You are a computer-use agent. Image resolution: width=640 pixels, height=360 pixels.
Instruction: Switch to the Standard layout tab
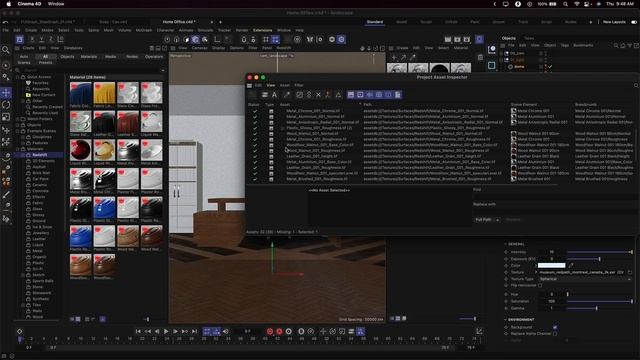[375, 22]
